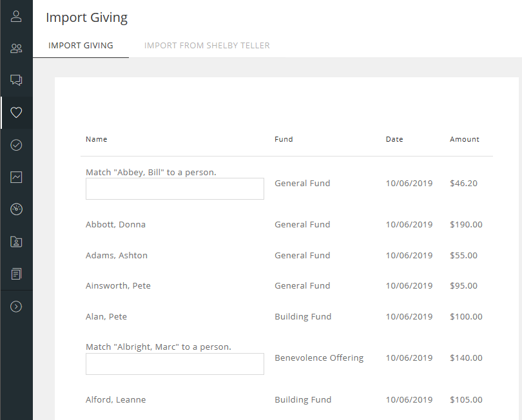Viewport: 522px width, 420px height.
Task: Click the Amount column header
Action: coord(465,139)
